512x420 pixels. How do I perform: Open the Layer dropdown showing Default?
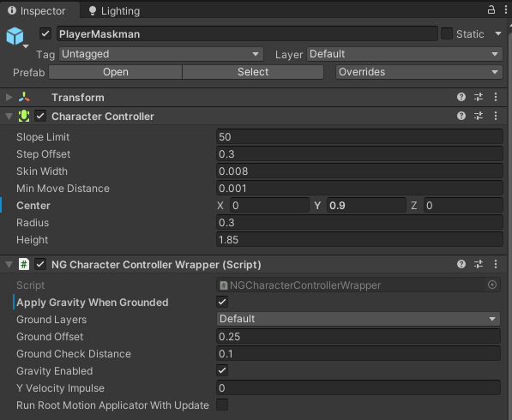tap(405, 54)
